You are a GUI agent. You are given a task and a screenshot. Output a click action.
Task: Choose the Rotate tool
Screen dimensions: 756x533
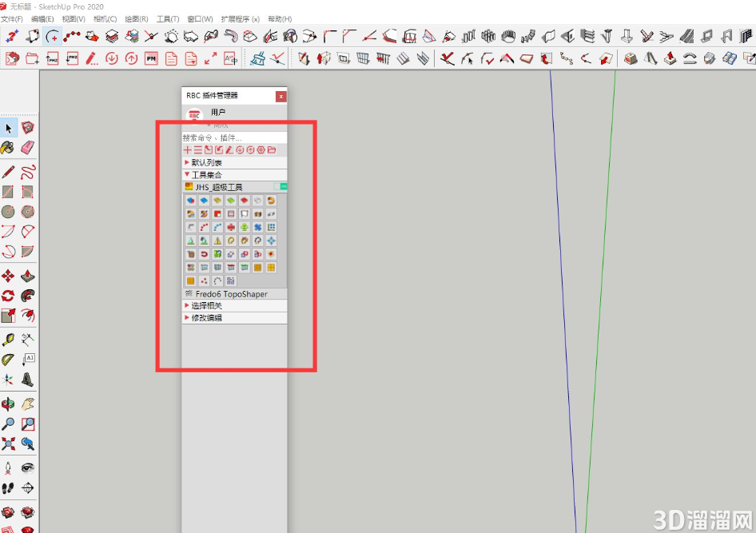8,296
